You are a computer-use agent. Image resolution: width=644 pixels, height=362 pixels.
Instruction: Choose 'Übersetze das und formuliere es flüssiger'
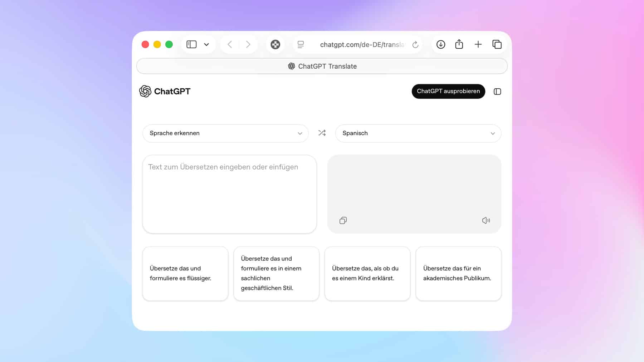(185, 273)
